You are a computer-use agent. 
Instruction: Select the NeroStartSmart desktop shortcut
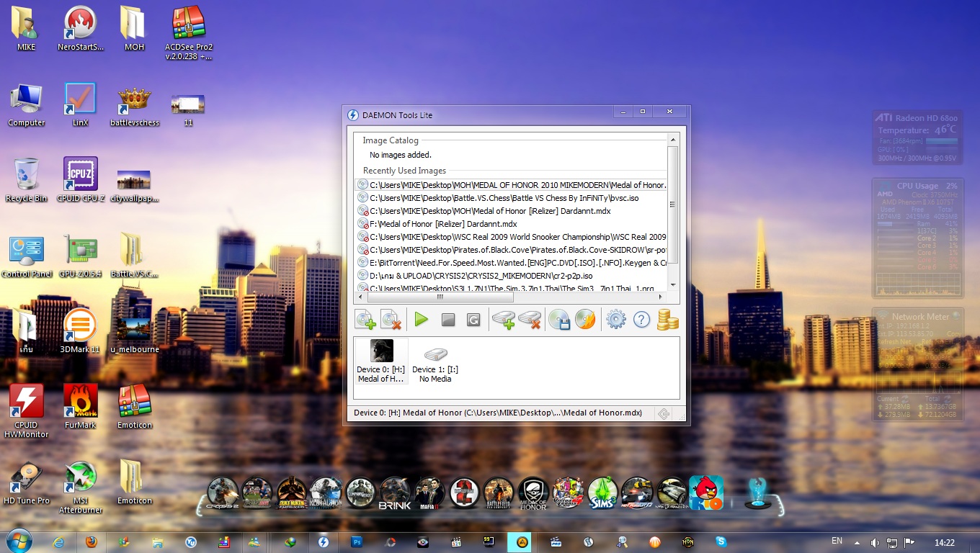coord(81,29)
